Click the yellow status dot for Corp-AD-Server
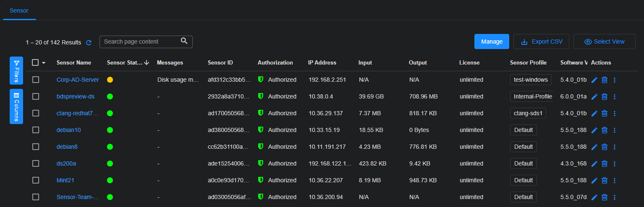 [110, 80]
